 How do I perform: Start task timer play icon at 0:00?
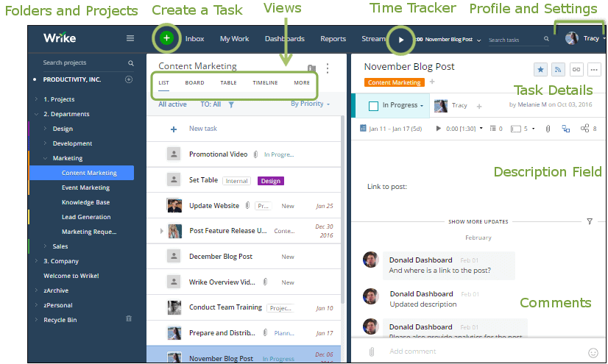click(439, 128)
